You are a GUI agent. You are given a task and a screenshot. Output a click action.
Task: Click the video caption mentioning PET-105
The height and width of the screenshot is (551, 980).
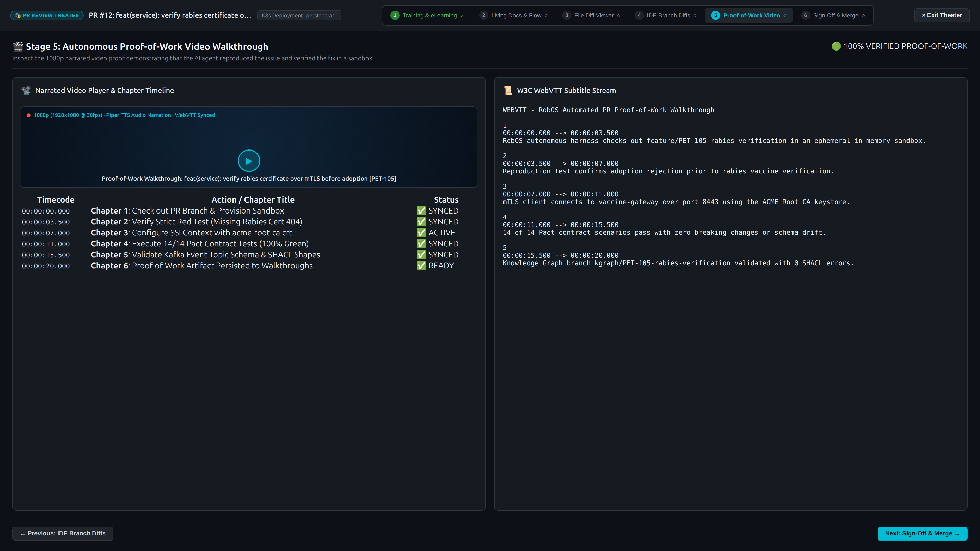coord(249,178)
